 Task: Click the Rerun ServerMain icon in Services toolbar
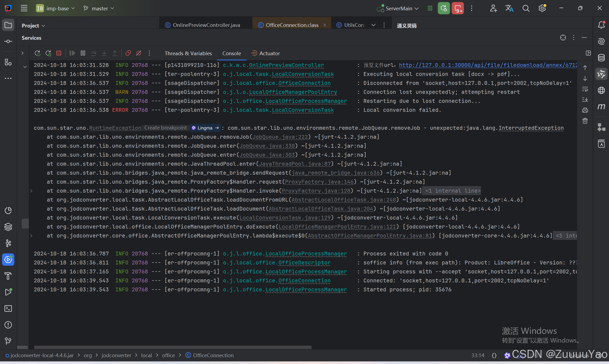(x=38, y=53)
